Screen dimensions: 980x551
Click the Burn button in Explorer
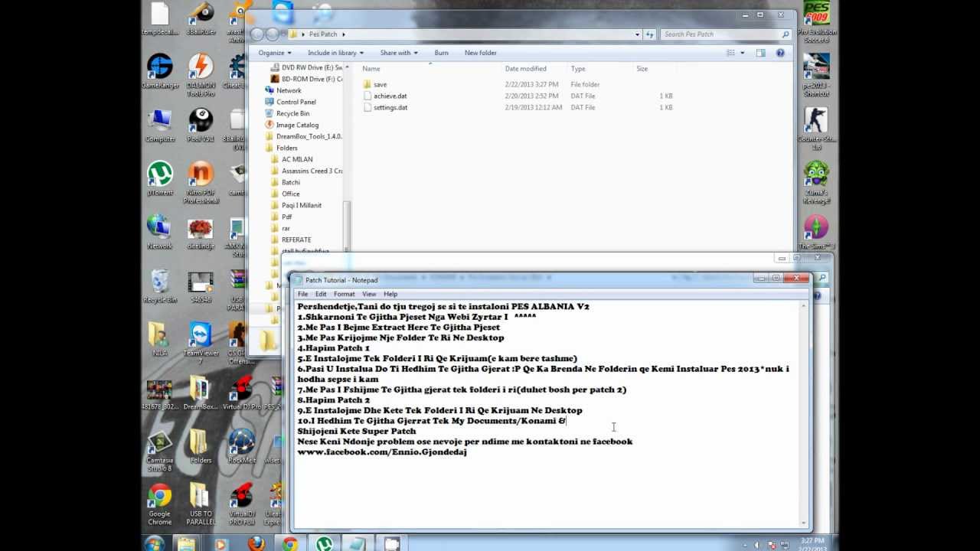[x=441, y=53]
